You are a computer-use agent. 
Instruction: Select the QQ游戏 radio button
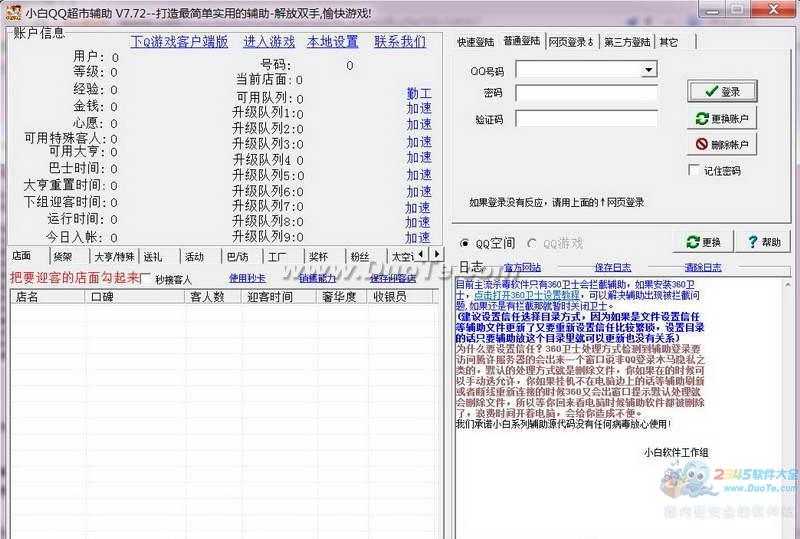coord(532,243)
